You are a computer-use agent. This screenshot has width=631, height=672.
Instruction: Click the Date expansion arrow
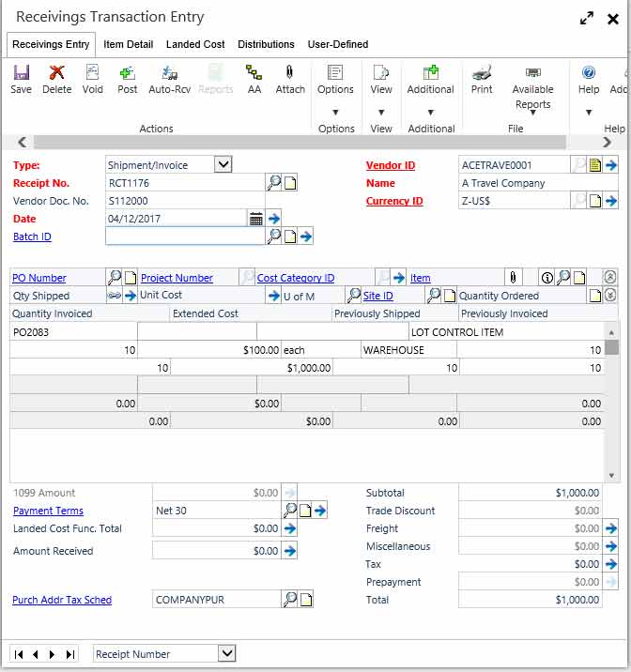pyautogui.click(x=274, y=219)
